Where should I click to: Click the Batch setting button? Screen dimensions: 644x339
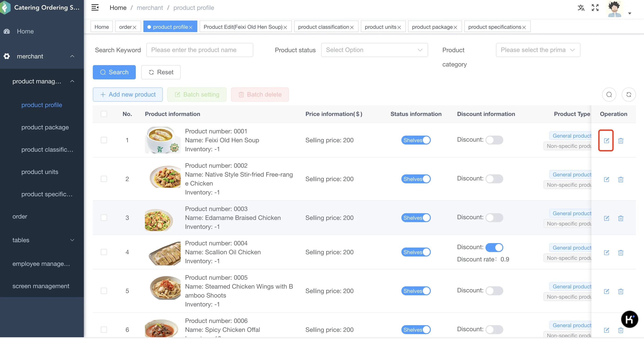(x=197, y=95)
